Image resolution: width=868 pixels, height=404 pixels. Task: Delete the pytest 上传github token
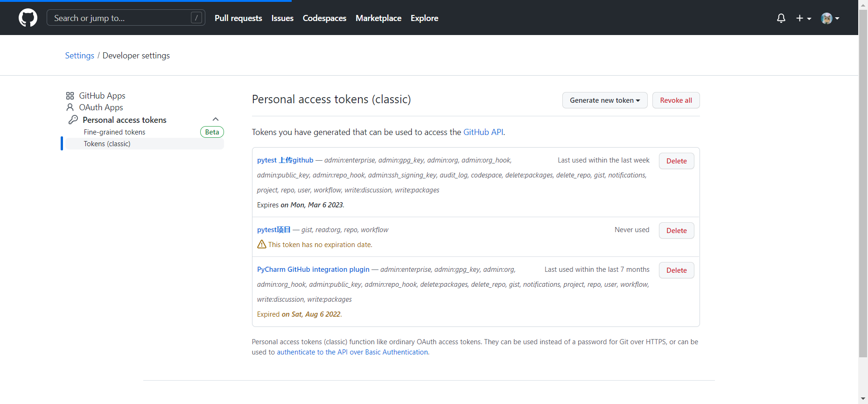coord(676,161)
